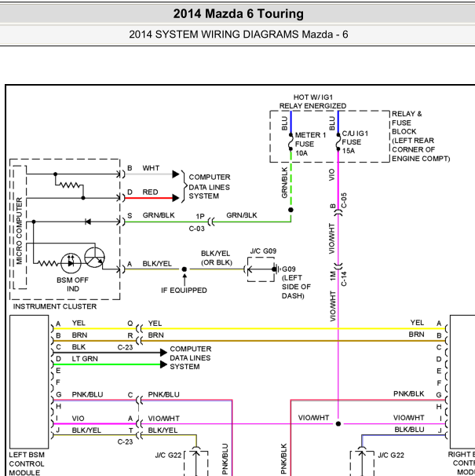This screenshot has width=475, height=476.
Task: Click the "J/C G09" junction label
Action: (x=263, y=251)
